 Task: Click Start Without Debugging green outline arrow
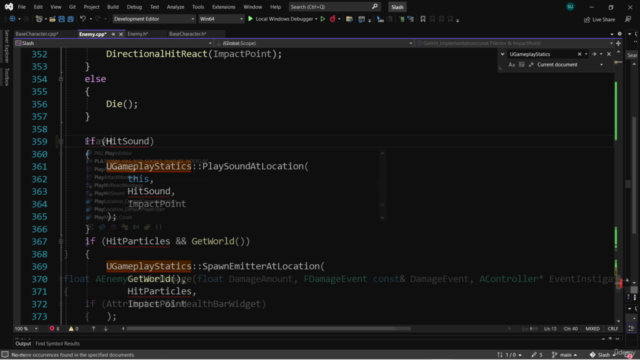[x=323, y=19]
